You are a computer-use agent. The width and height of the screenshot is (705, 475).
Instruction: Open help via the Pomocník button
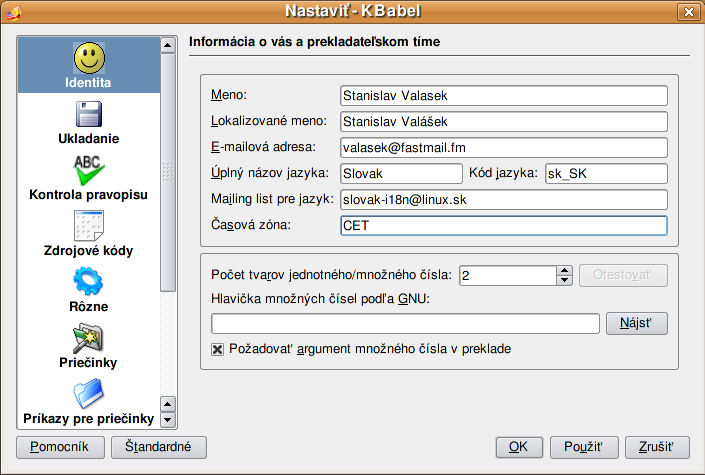point(60,447)
